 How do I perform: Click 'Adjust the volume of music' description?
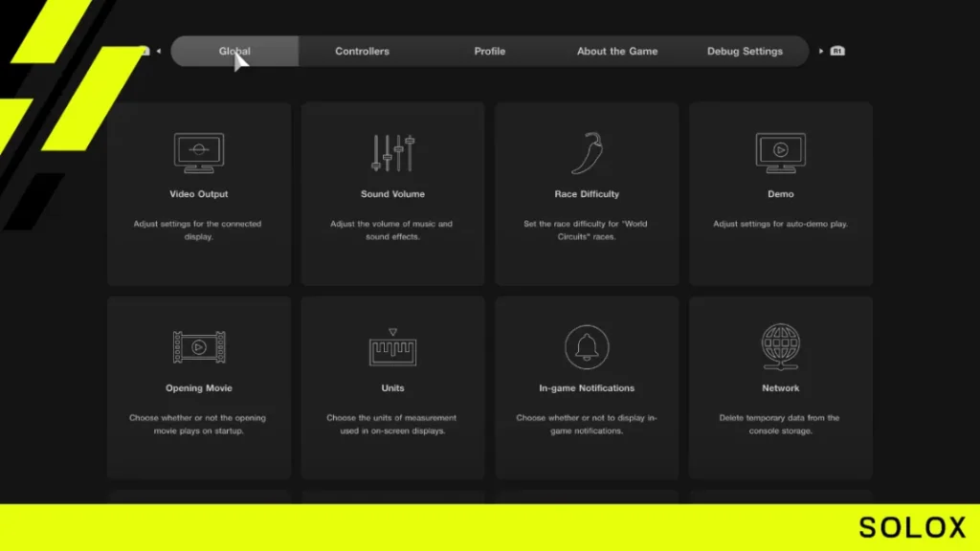(x=391, y=230)
